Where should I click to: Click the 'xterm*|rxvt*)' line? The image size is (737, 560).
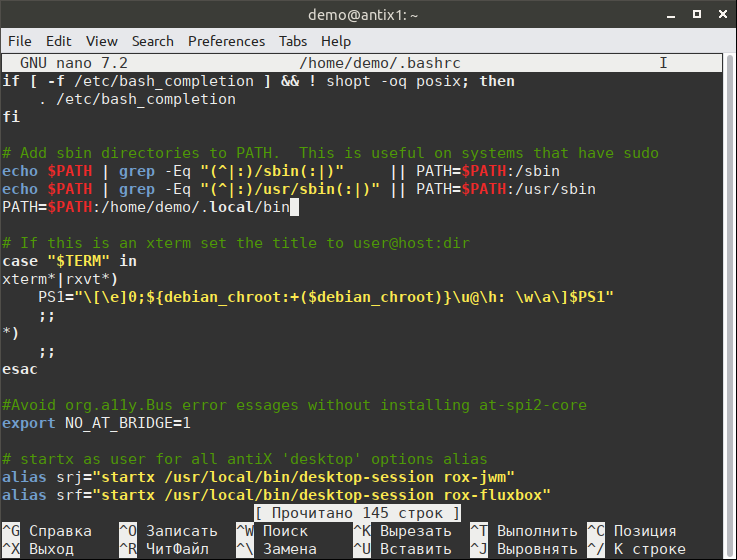60,279
